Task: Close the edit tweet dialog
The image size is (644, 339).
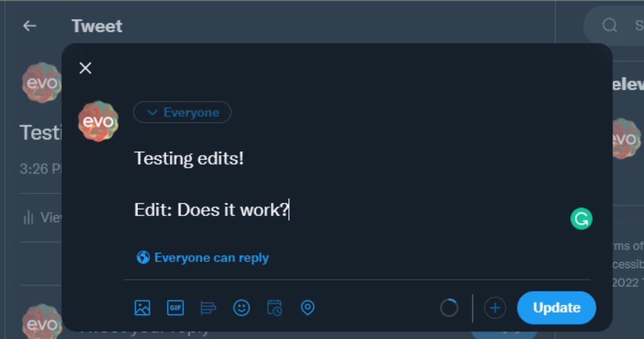Action: point(86,68)
